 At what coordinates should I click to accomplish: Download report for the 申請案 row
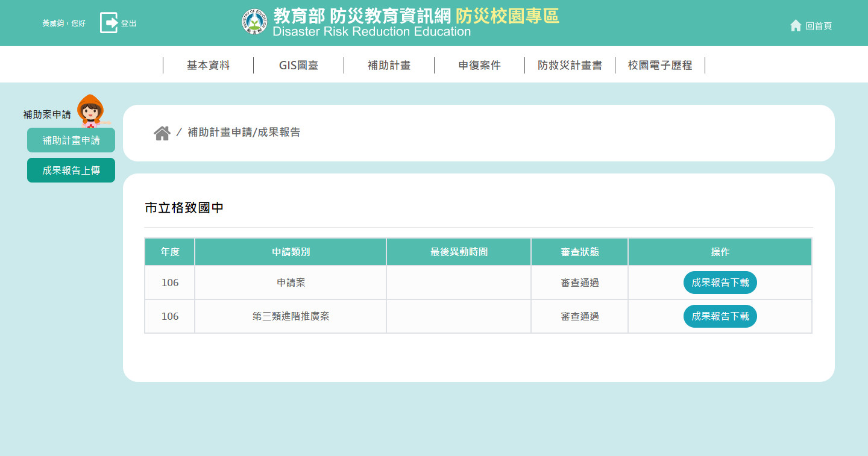coord(720,283)
